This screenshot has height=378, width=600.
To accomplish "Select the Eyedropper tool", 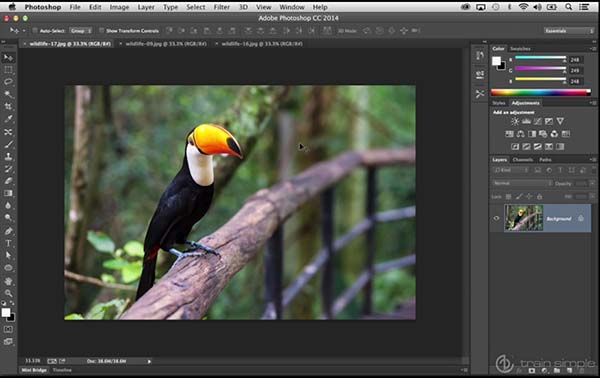I will [8, 119].
